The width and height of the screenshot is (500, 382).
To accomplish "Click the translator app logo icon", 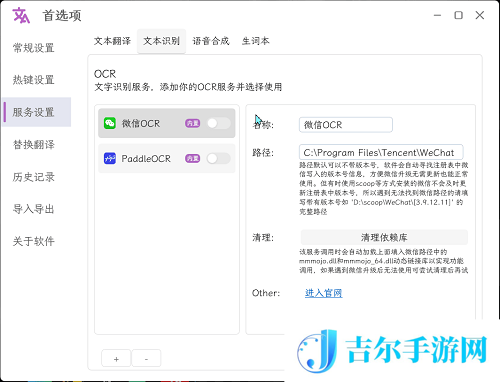I will (21, 16).
